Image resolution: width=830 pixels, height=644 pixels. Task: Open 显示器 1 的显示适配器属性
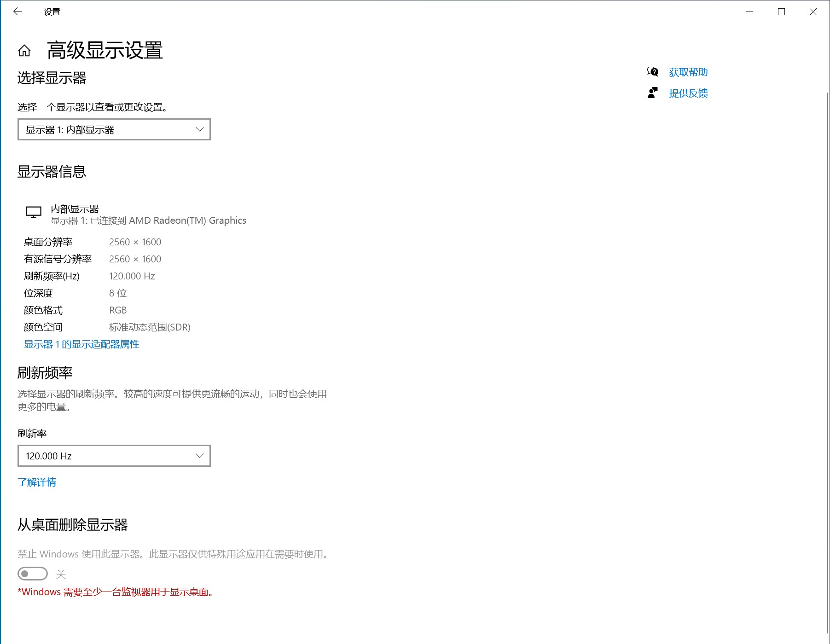[x=81, y=344]
